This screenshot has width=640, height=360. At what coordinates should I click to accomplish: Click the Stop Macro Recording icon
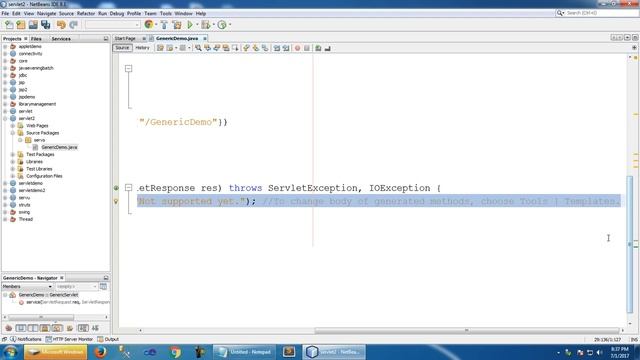pyautogui.click(x=307, y=48)
